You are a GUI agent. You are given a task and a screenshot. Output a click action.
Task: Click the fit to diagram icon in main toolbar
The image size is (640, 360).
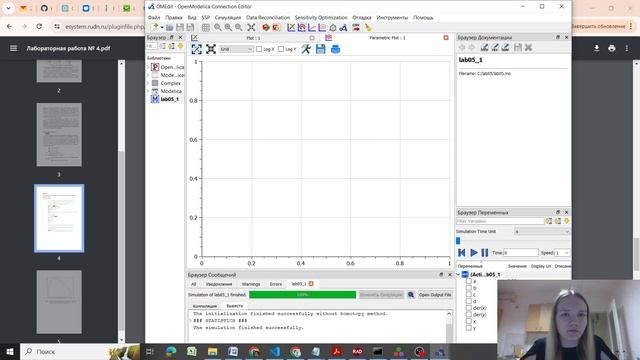[251, 27]
